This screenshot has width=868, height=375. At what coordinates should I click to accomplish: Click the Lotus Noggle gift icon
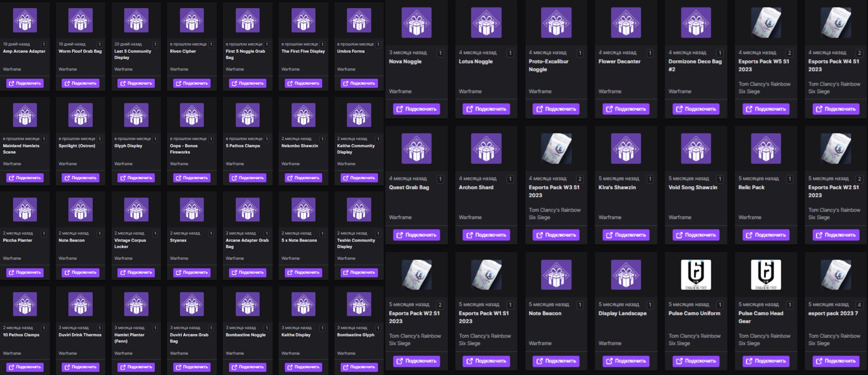click(x=487, y=23)
